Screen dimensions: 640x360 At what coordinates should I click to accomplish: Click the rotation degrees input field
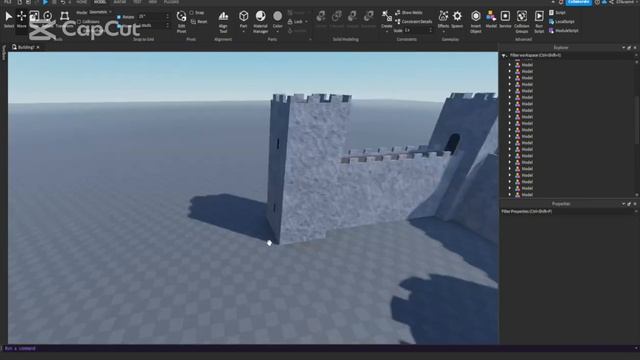[153, 17]
